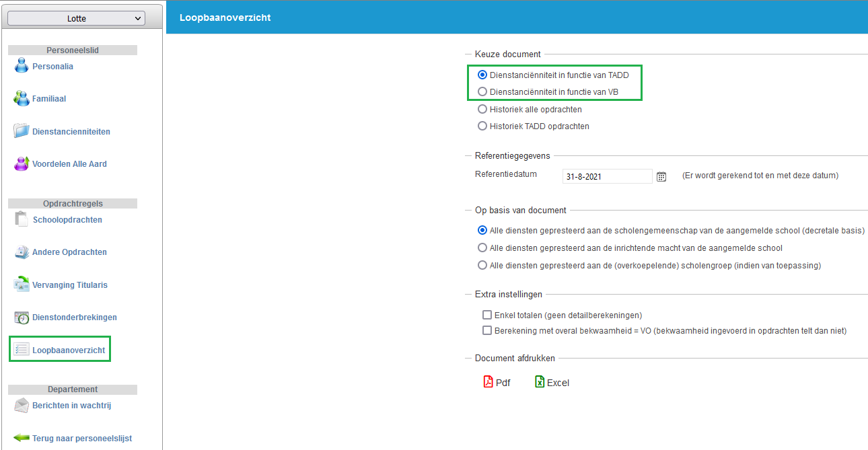Click the Schoolopdrachten clipboard icon
Image resolution: width=868 pixels, height=450 pixels.
pos(22,219)
